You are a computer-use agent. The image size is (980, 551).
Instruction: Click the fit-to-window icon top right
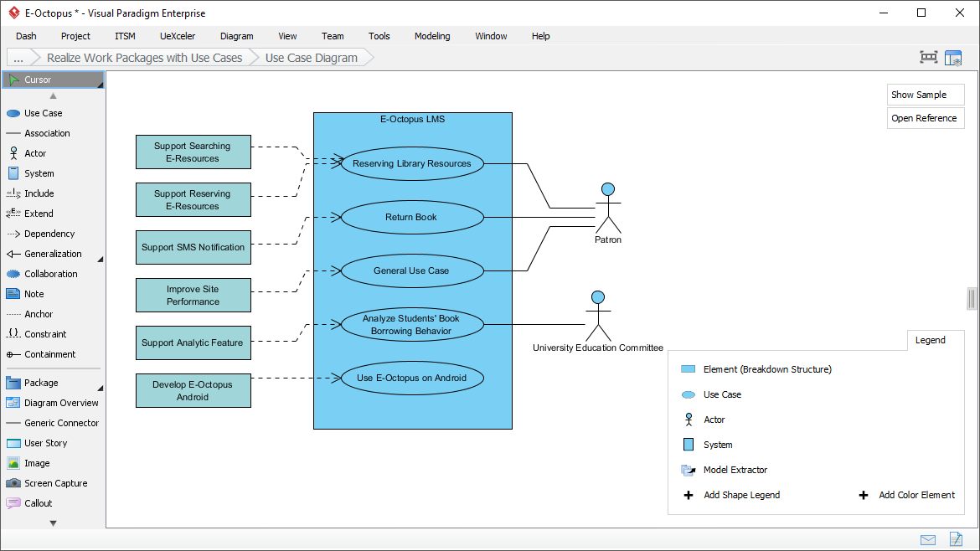coord(929,58)
